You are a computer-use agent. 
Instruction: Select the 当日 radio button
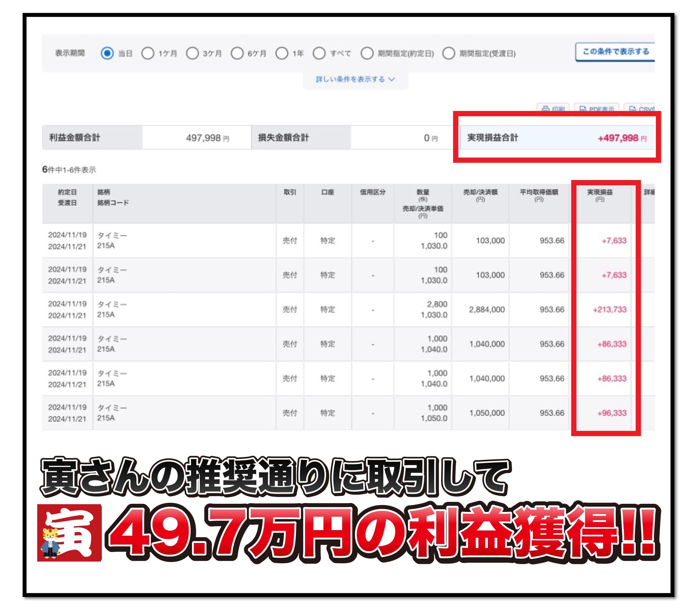coord(107,53)
